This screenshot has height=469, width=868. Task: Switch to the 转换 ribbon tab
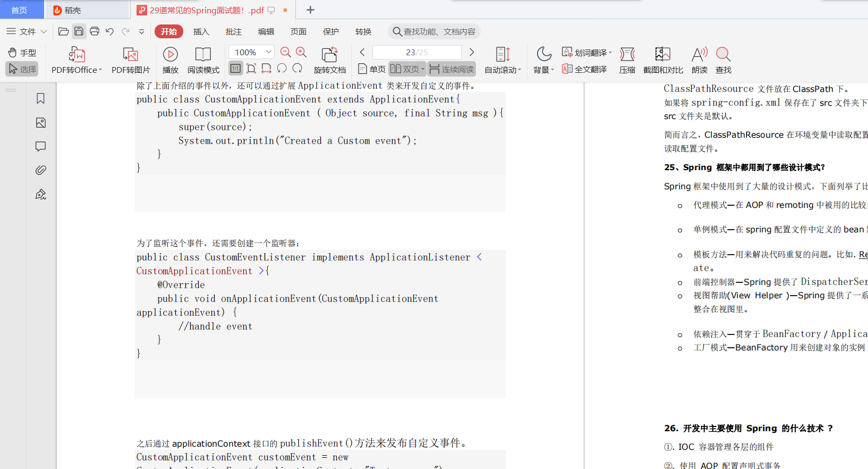coord(363,31)
